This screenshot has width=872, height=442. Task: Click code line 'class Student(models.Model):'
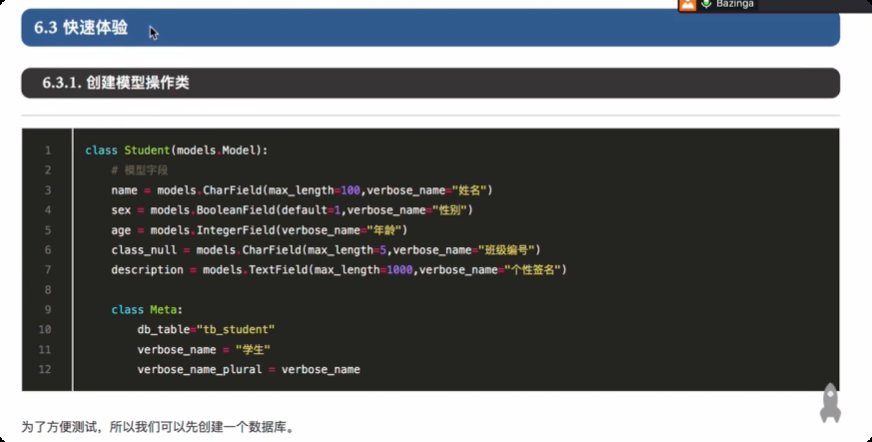[x=176, y=150]
